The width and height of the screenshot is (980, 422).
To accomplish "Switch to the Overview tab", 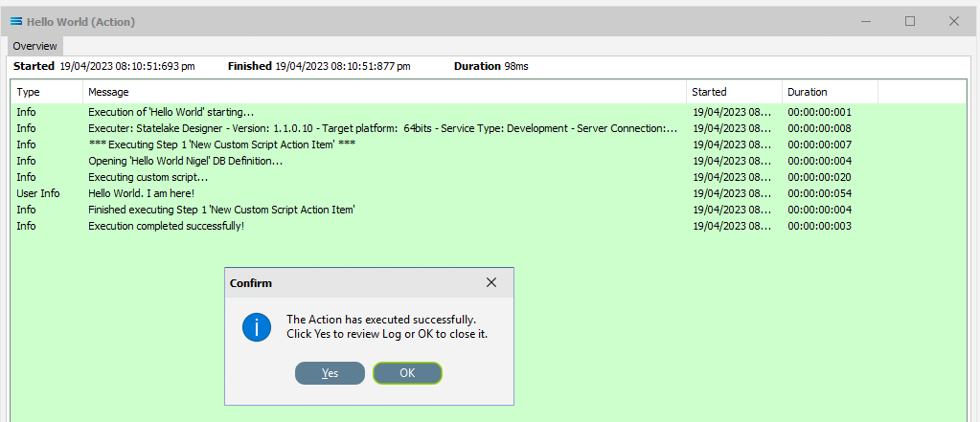I will click(35, 46).
